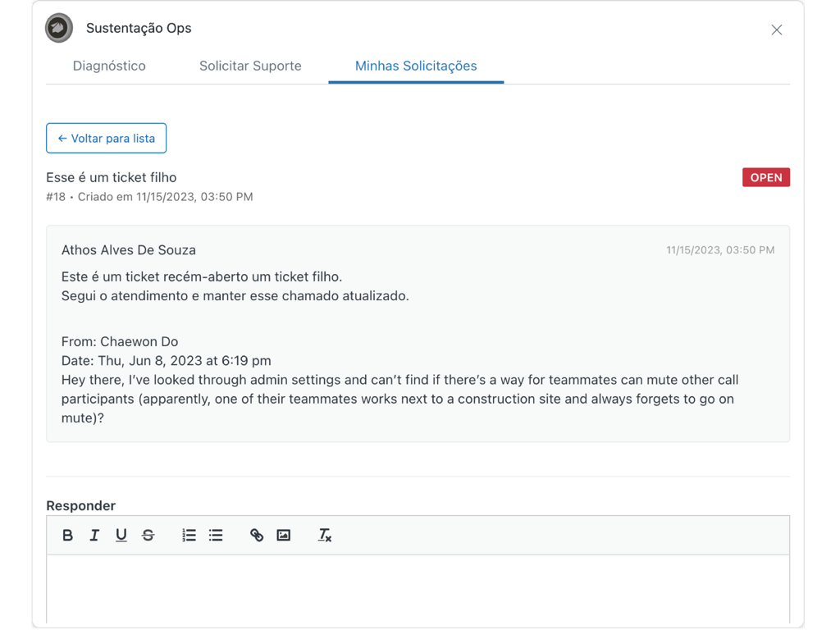Enable underline formatting in toolbar
This screenshot has height=630, width=840.
[121, 536]
